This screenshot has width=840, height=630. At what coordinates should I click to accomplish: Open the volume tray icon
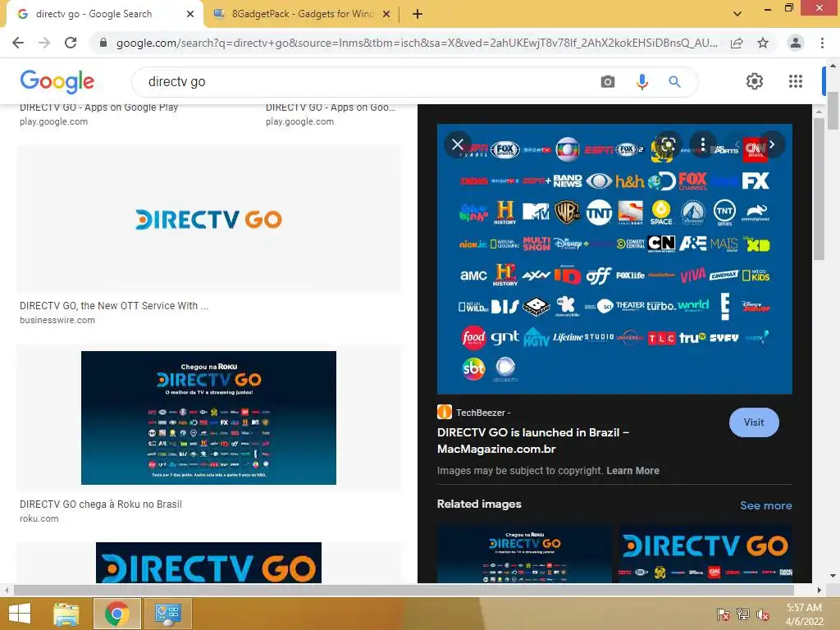coord(763,615)
